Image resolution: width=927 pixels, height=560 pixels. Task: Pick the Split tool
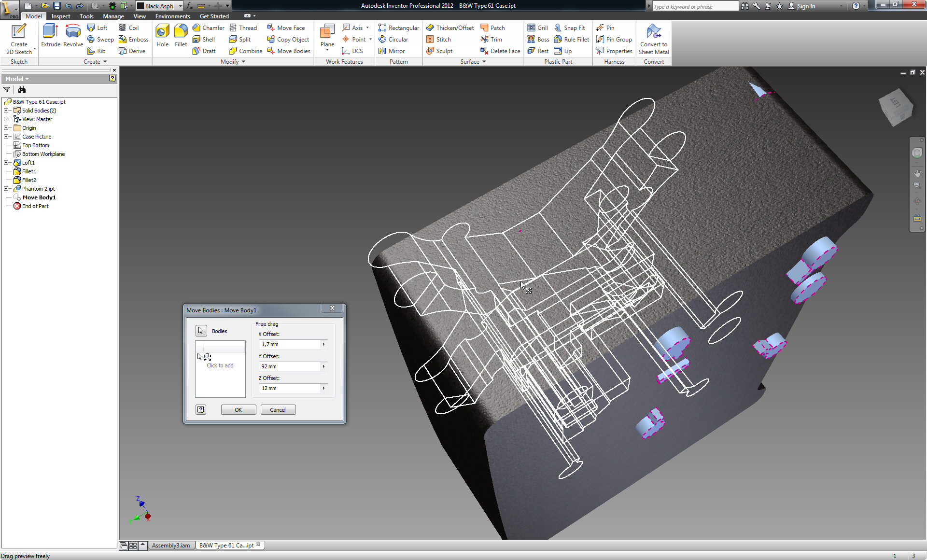pyautogui.click(x=240, y=40)
